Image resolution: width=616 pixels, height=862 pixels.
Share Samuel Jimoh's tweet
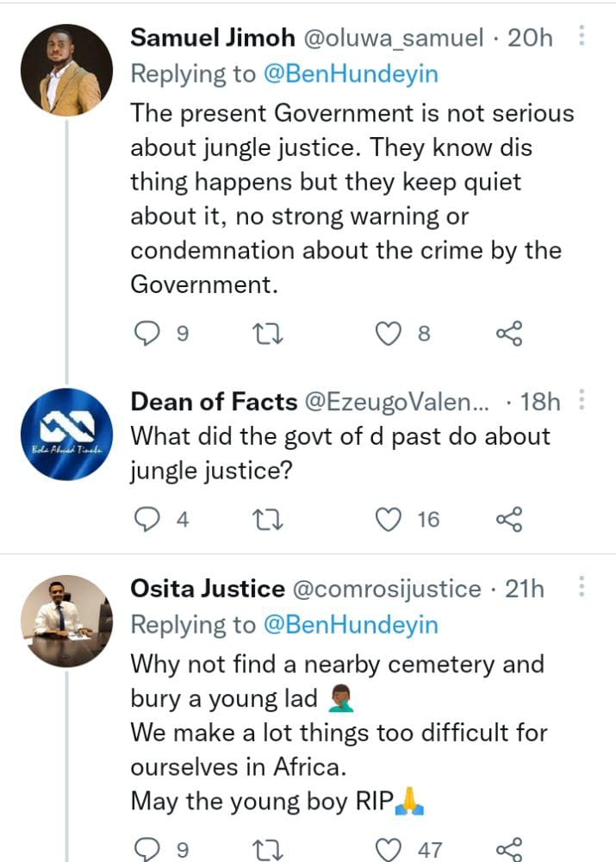point(509,333)
